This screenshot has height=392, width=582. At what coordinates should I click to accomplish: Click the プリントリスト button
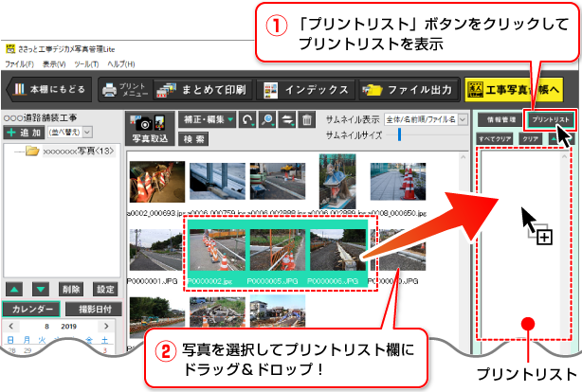tap(551, 120)
